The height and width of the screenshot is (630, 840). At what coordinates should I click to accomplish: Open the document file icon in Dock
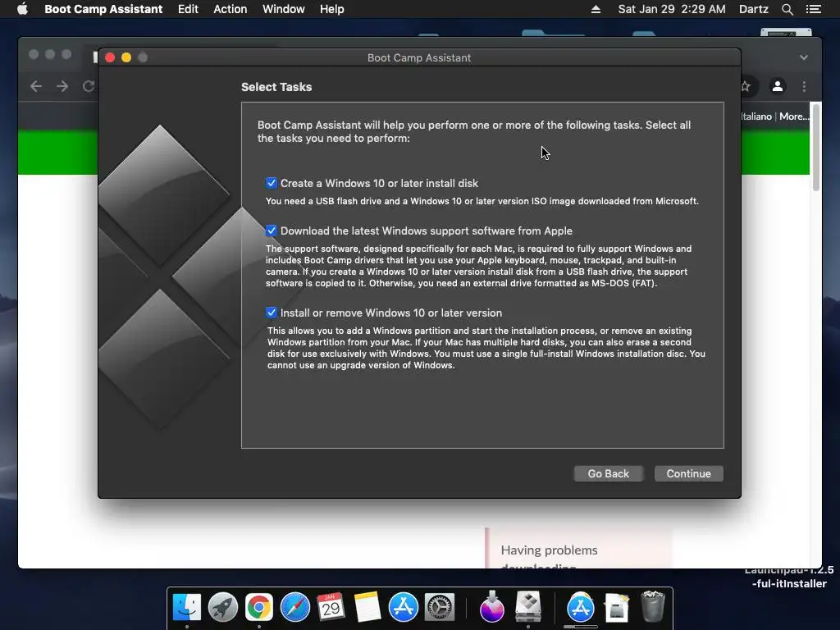click(x=617, y=607)
